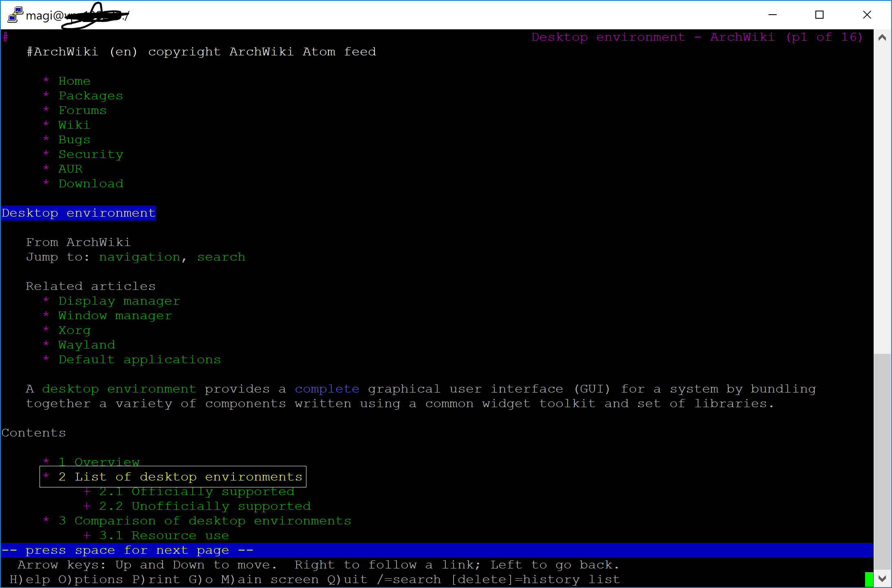Open '3.1 Resource use' section link
Screen dimensions: 892x588
164,535
